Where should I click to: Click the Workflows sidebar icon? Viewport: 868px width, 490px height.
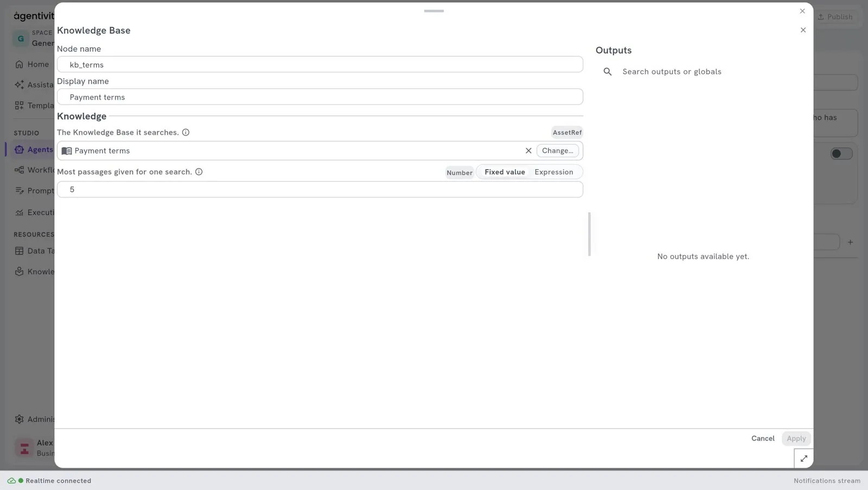point(19,170)
